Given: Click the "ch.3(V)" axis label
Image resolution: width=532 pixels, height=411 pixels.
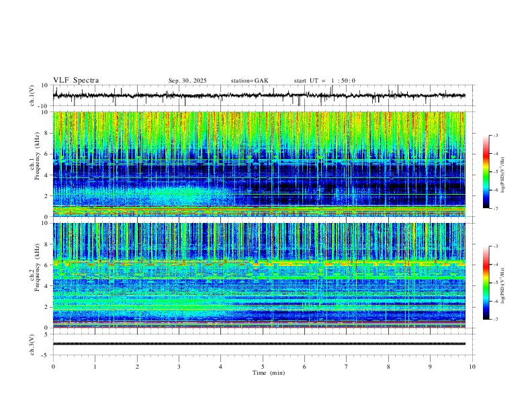Looking at the screenshot, I should (x=32, y=345).
